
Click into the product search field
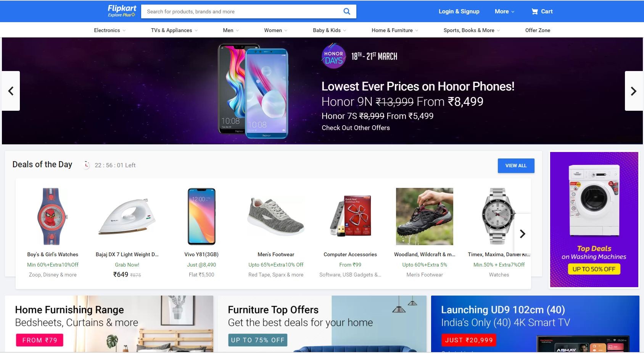242,11
